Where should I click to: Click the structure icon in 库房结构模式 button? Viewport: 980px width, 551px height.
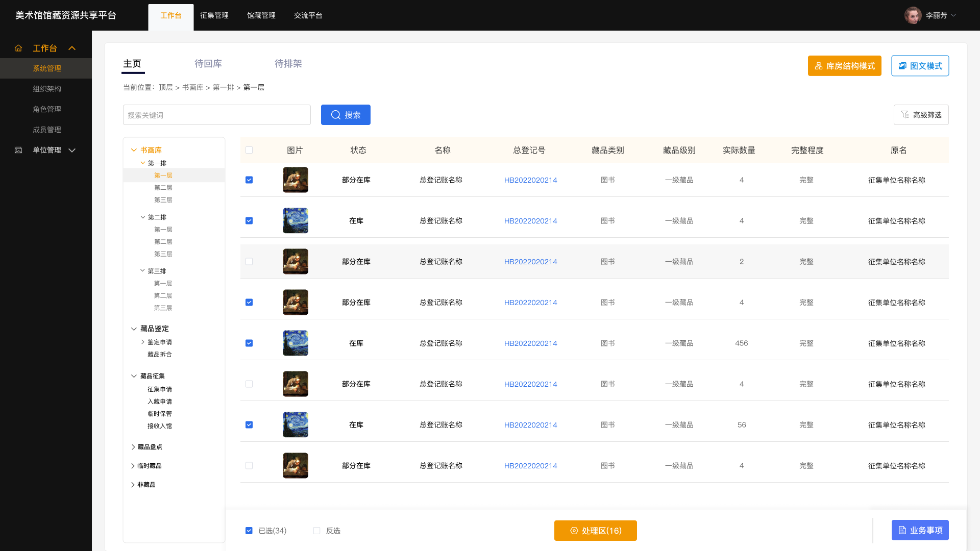(819, 66)
